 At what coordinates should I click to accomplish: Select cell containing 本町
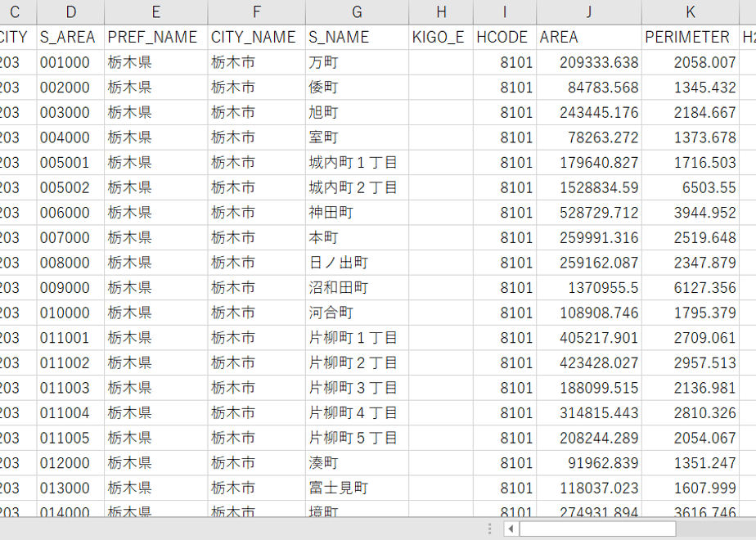(357, 238)
